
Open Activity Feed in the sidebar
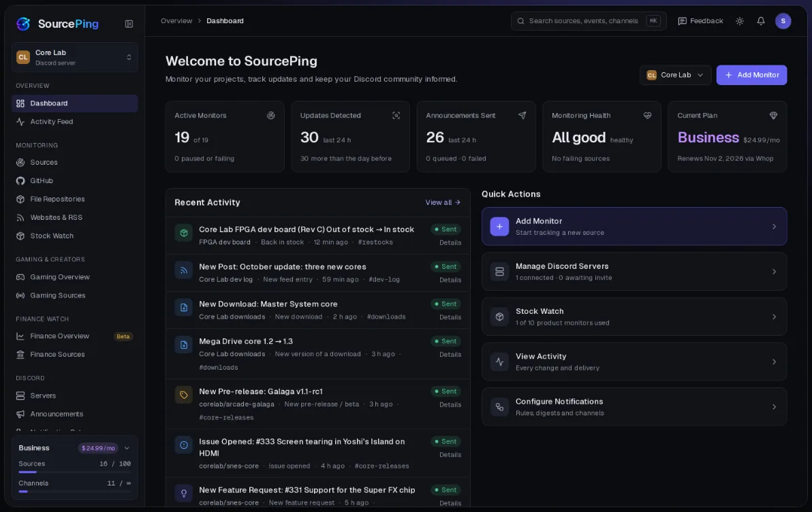[74, 122]
